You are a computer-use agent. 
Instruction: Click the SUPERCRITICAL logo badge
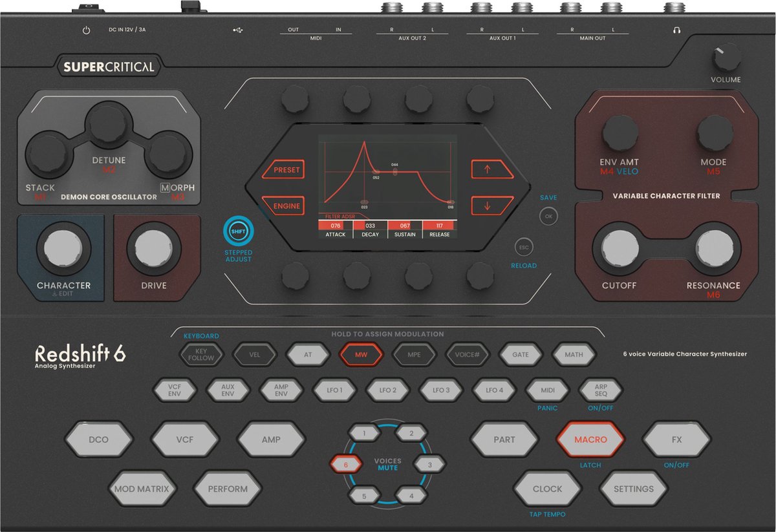tap(109, 67)
